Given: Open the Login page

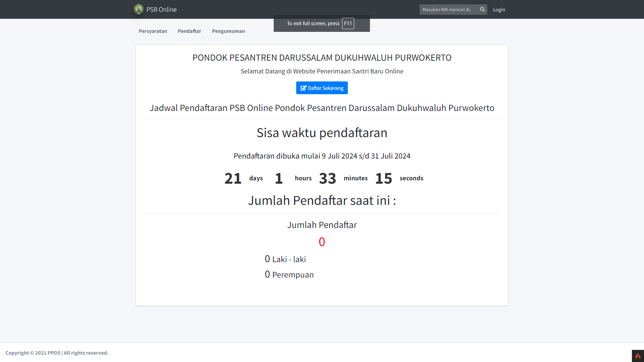Looking at the screenshot, I should [499, 9].
